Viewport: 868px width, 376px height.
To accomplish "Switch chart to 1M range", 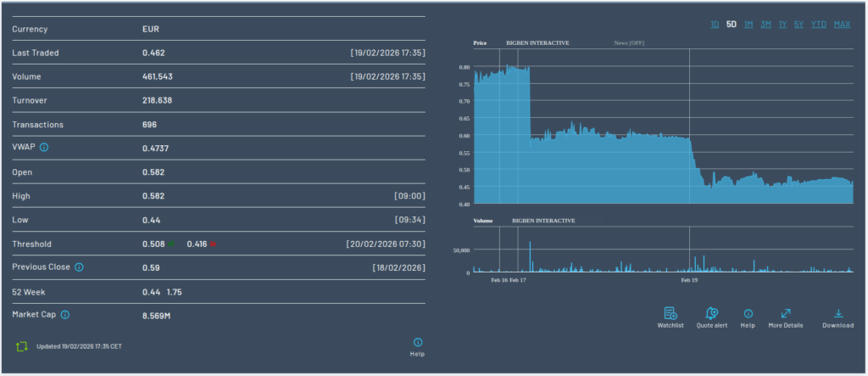I will coord(748,25).
